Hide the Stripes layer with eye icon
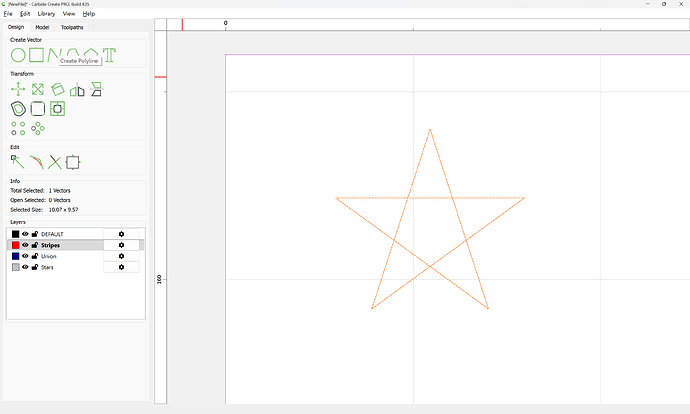This screenshot has width=690, height=414. point(25,245)
